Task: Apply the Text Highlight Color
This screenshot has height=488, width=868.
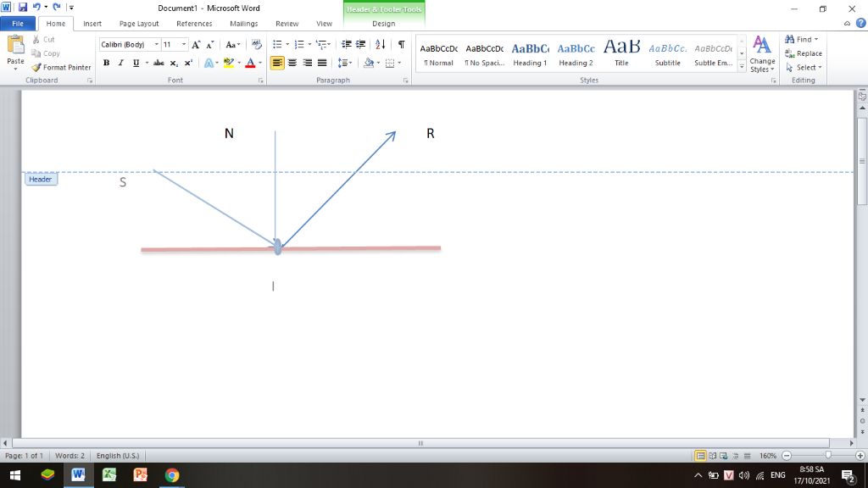Action: [229, 63]
